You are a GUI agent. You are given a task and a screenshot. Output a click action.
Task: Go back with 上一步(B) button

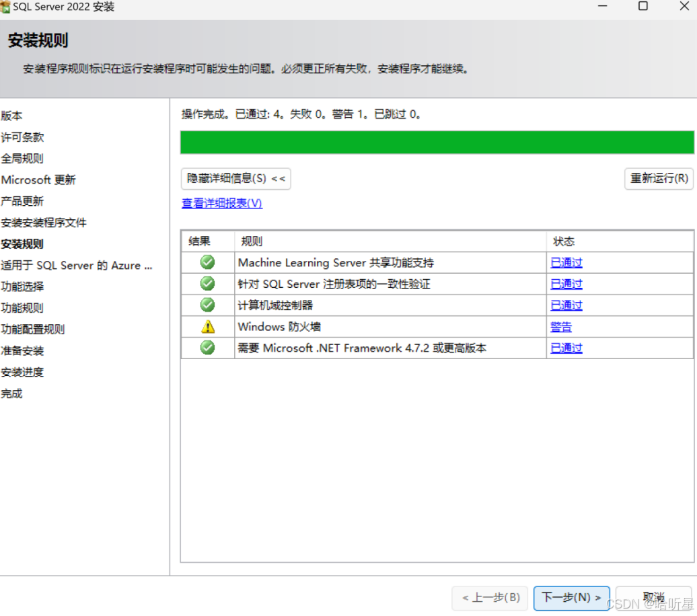point(490,598)
